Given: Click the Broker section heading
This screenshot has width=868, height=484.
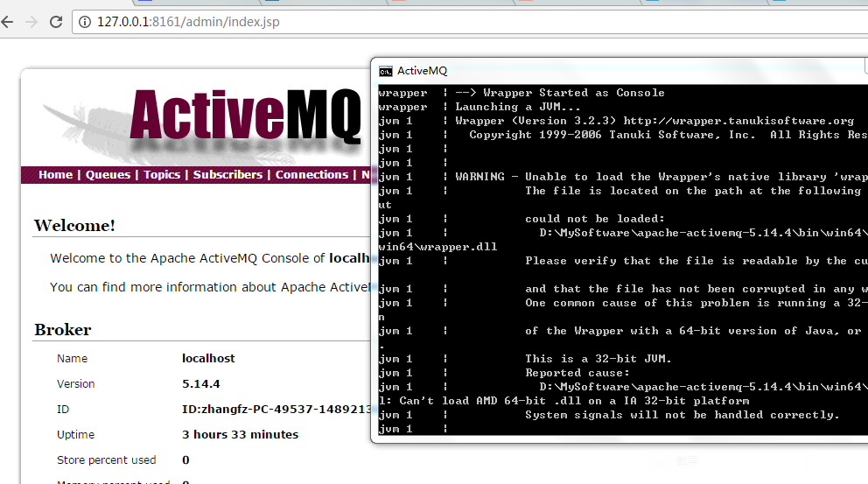Looking at the screenshot, I should click(62, 330).
